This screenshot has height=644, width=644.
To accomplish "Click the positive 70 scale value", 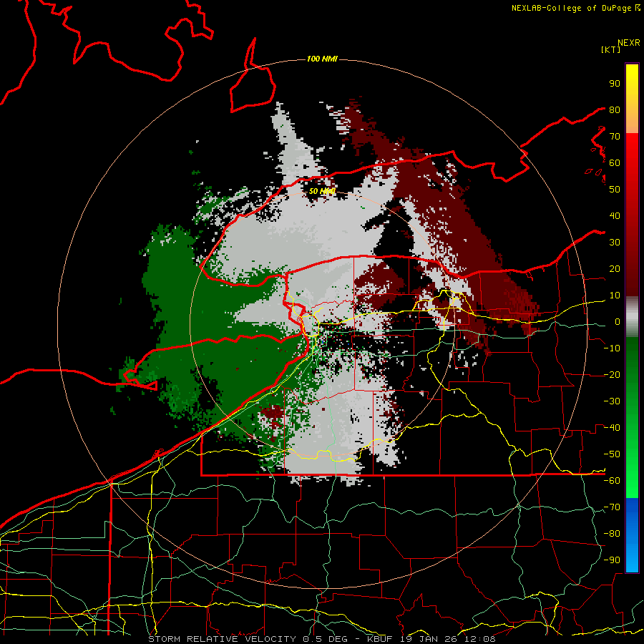I will coord(615,137).
